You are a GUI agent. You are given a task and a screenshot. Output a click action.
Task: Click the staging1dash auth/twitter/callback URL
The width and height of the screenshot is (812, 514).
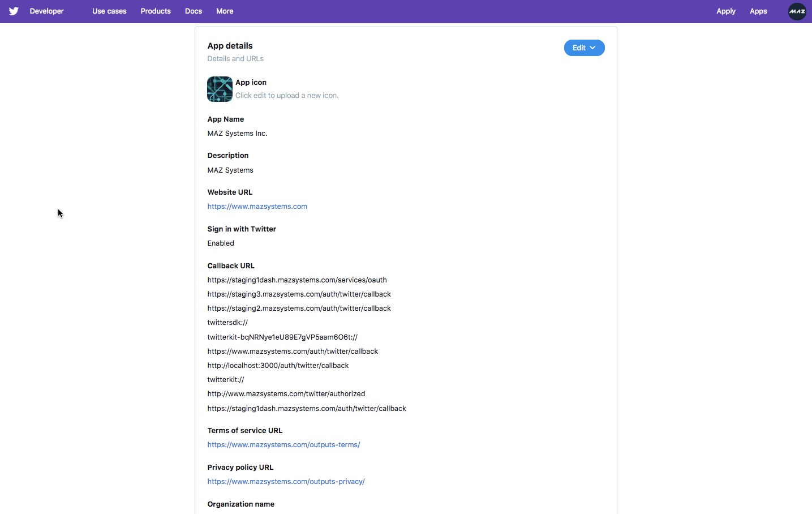(307, 409)
